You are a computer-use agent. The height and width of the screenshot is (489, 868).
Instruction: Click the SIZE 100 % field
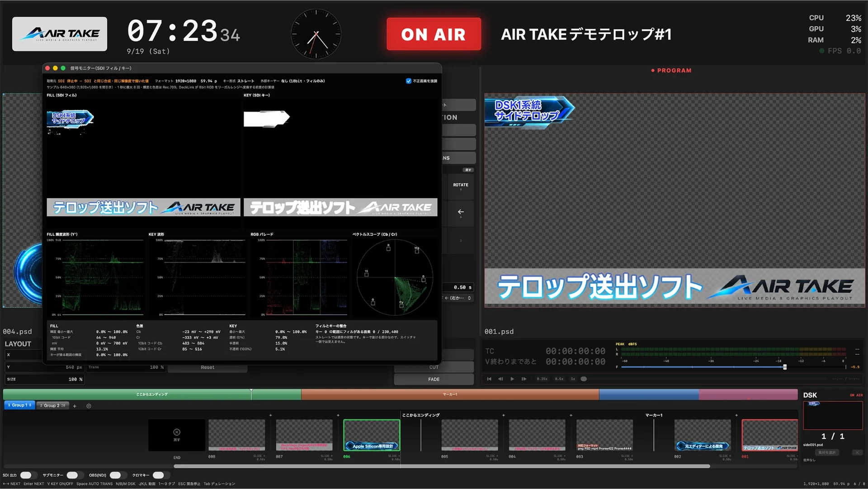point(44,379)
